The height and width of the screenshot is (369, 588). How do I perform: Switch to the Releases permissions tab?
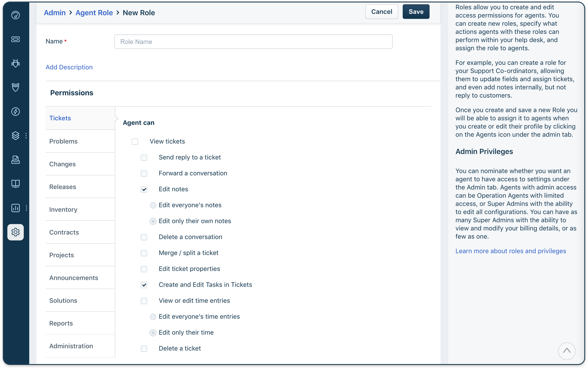pyautogui.click(x=62, y=187)
